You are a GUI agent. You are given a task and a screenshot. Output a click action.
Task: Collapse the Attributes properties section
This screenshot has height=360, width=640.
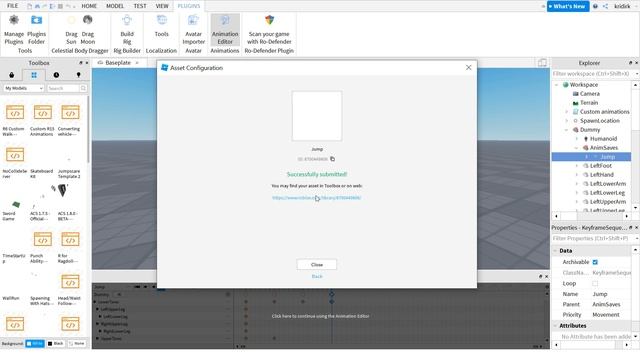coord(555,326)
